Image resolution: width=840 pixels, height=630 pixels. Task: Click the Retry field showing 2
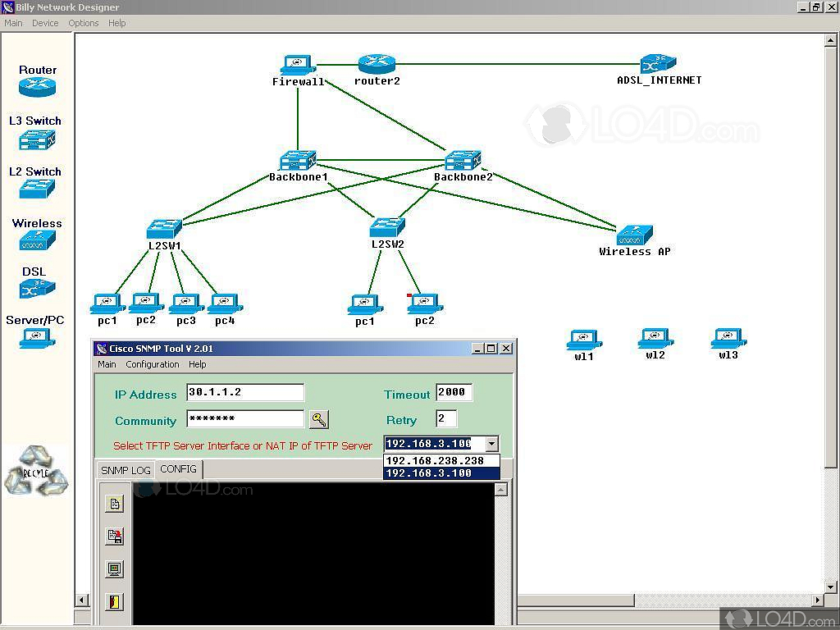[446, 418]
